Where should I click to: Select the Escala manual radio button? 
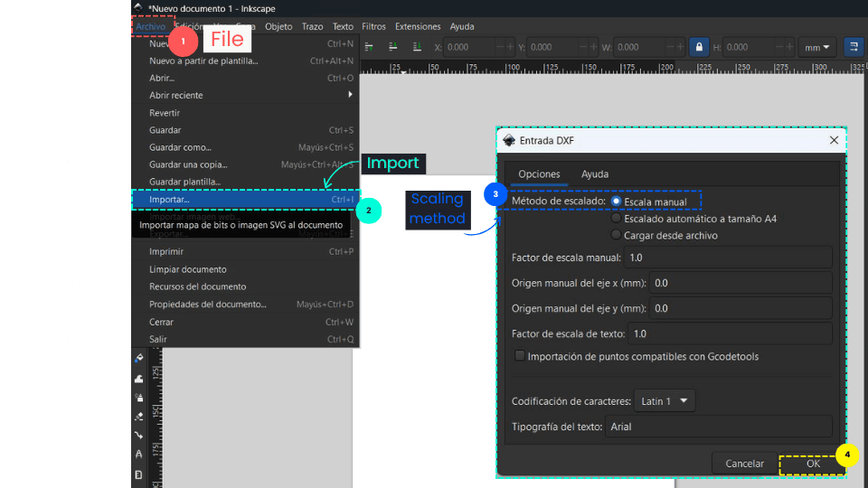click(617, 202)
